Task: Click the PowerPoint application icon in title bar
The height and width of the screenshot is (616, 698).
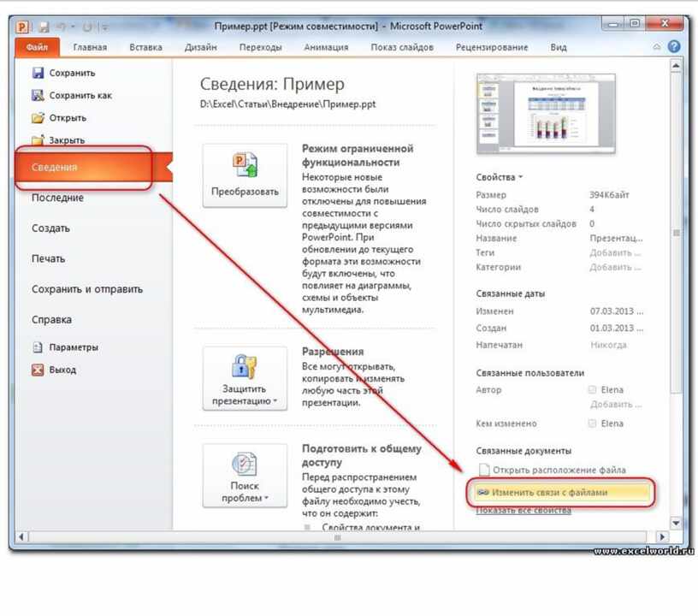Action: pyautogui.click(x=22, y=27)
